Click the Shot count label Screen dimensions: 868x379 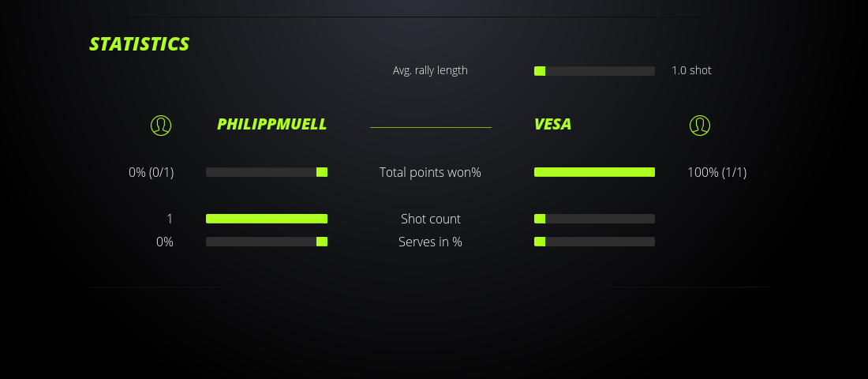point(430,219)
